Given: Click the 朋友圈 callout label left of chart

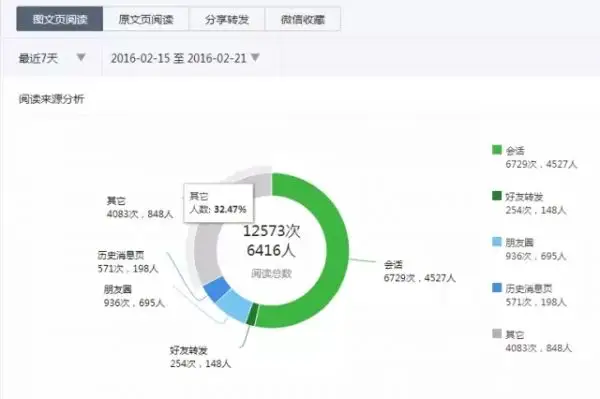Looking at the screenshot, I should (x=117, y=289).
